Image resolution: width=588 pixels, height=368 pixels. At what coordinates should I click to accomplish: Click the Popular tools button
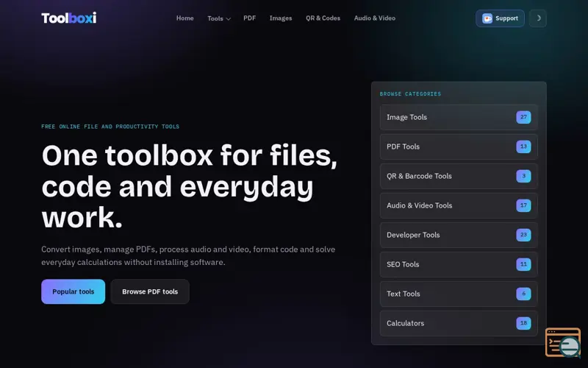point(73,291)
